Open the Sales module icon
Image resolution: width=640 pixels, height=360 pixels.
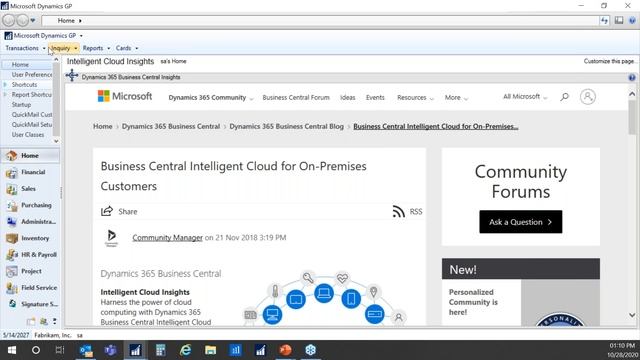coord(11,189)
